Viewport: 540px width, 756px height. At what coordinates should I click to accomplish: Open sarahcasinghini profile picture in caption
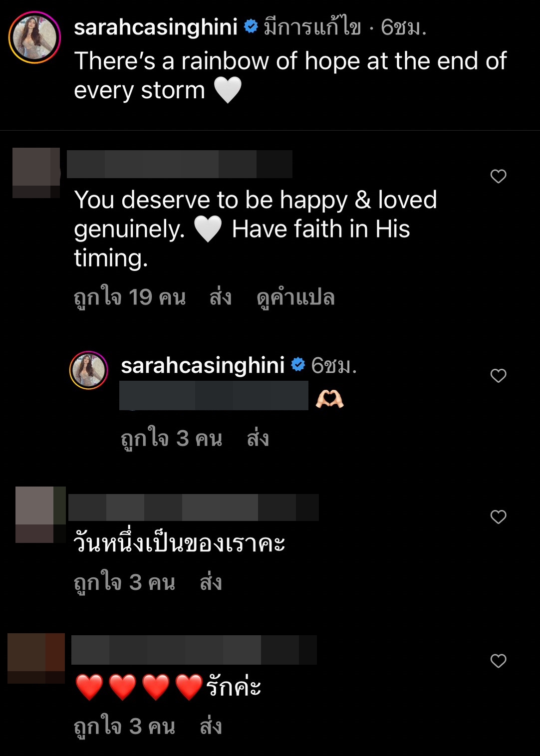tap(34, 37)
